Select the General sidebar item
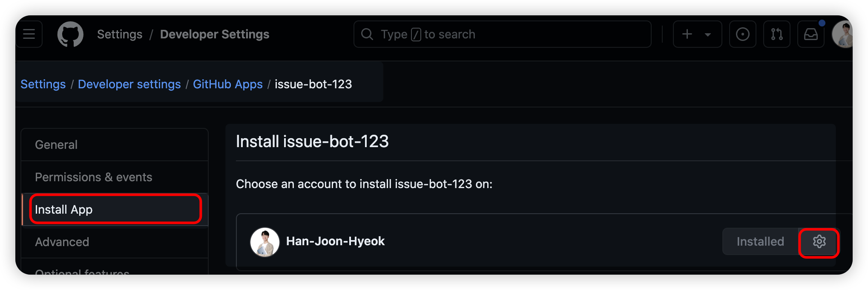 56,145
